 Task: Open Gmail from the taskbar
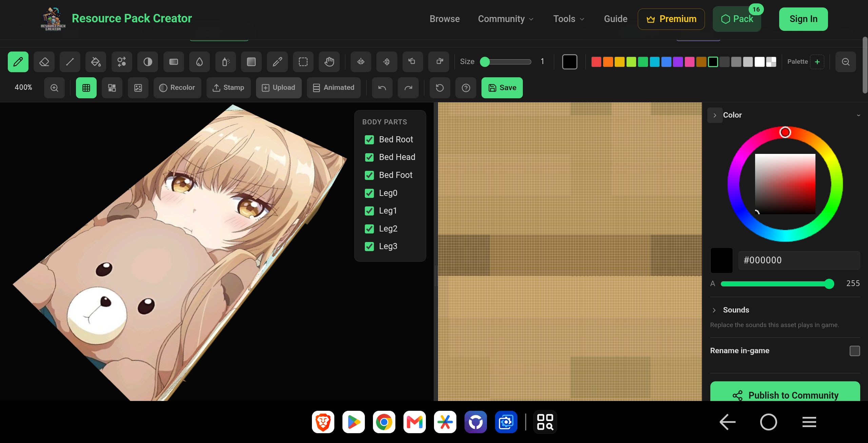click(x=414, y=422)
